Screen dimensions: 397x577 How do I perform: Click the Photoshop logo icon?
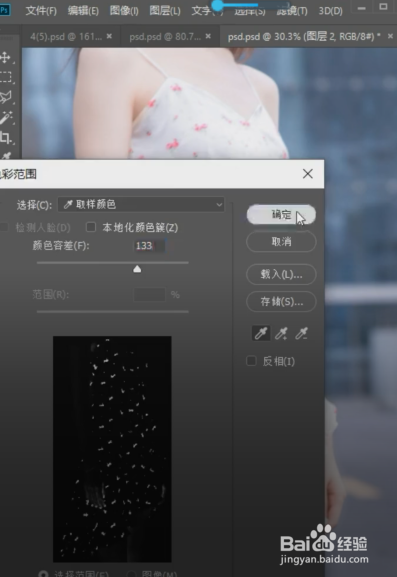pyautogui.click(x=5, y=10)
